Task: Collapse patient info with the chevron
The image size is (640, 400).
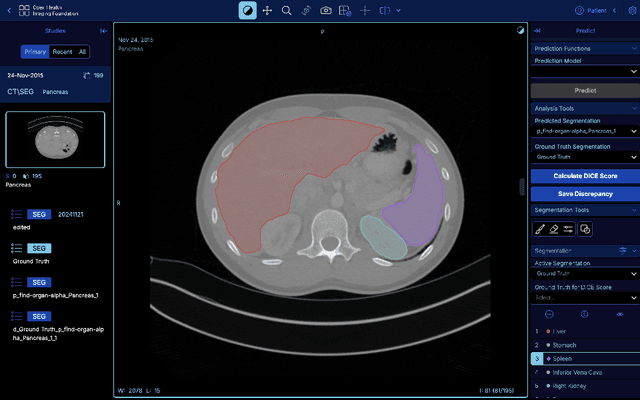Action: pyautogui.click(x=614, y=11)
